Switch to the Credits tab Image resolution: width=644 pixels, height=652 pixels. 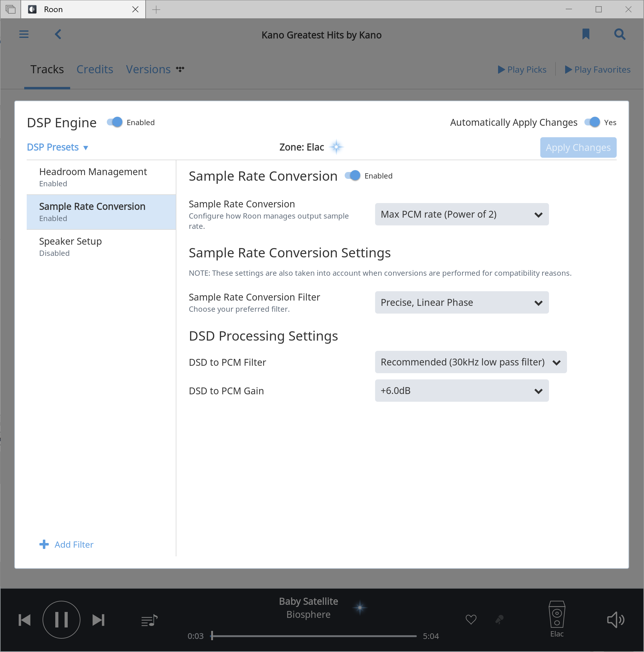(95, 69)
